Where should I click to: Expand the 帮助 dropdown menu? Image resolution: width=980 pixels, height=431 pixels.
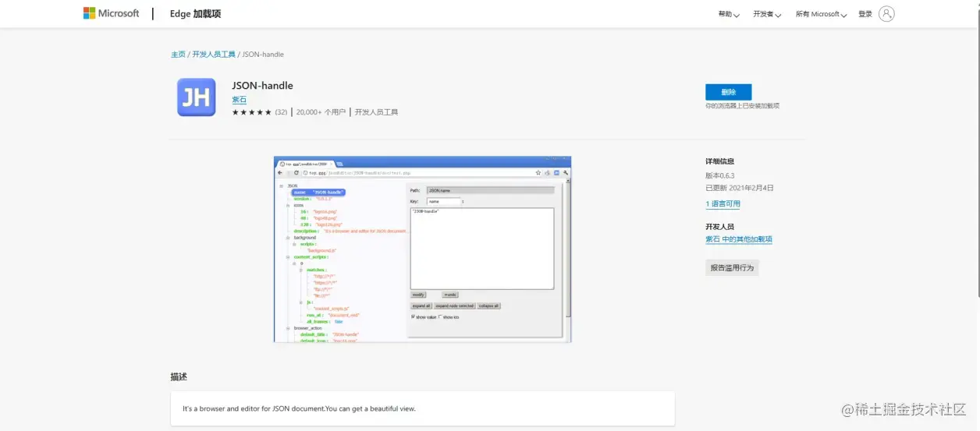coord(729,14)
